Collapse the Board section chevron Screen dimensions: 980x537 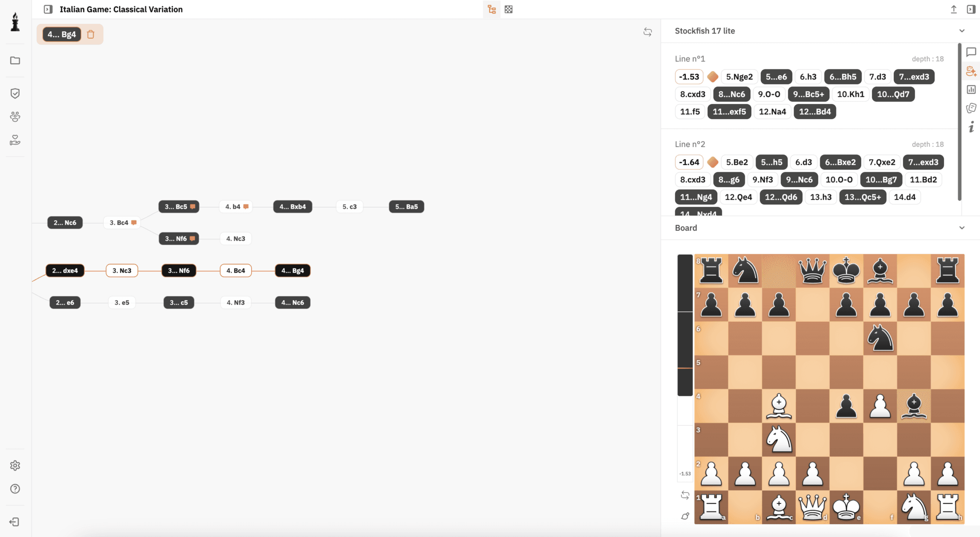(962, 228)
